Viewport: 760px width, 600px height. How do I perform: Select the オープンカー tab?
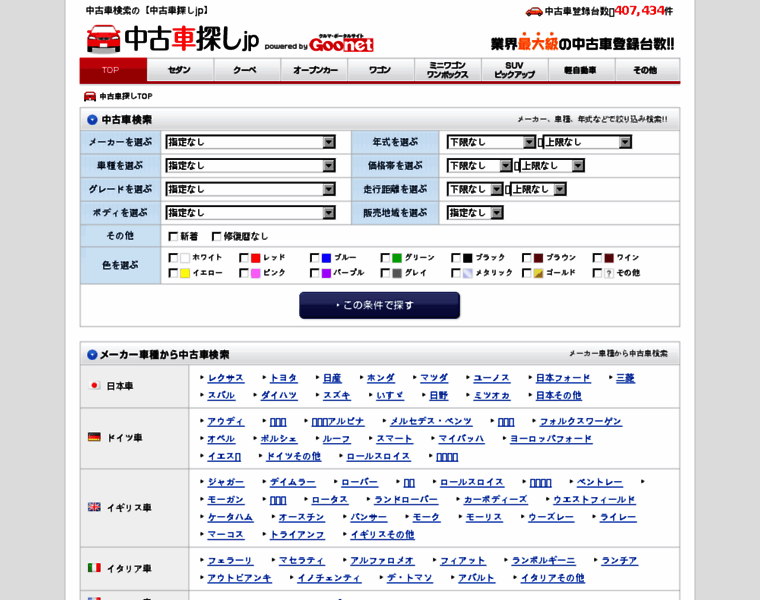tap(314, 70)
